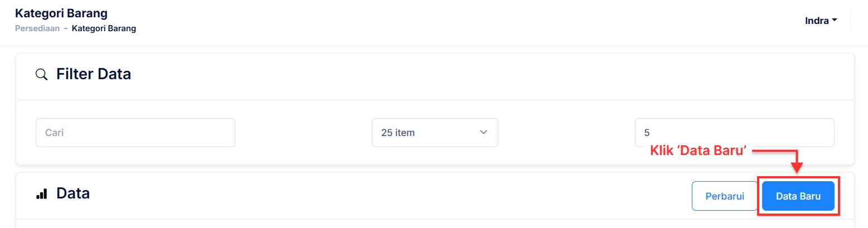
Task: Click the page number field showing 5
Action: coord(734,133)
